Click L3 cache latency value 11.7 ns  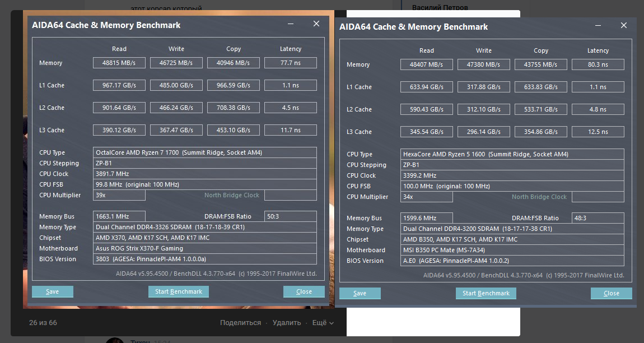[x=291, y=130]
